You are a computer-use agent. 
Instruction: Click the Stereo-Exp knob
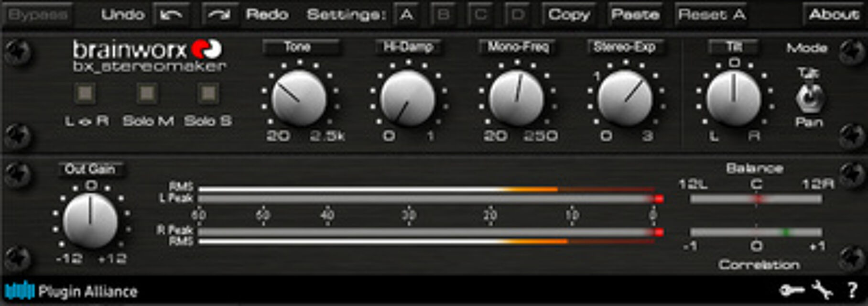pos(625,98)
